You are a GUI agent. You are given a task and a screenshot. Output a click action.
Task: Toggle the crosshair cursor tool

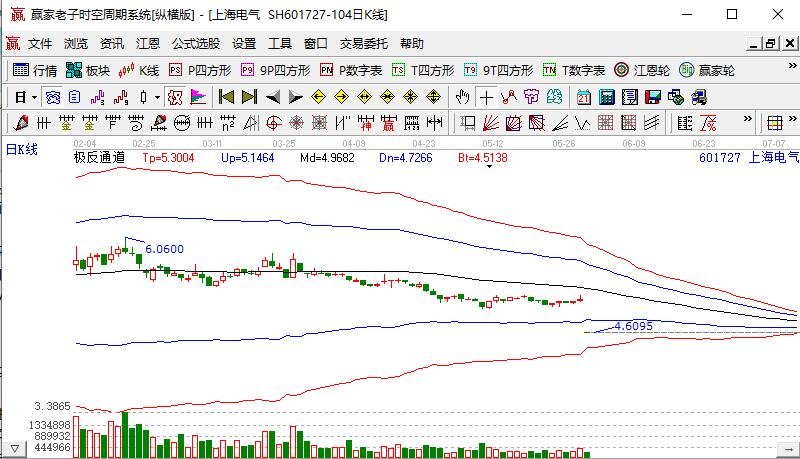point(486,97)
